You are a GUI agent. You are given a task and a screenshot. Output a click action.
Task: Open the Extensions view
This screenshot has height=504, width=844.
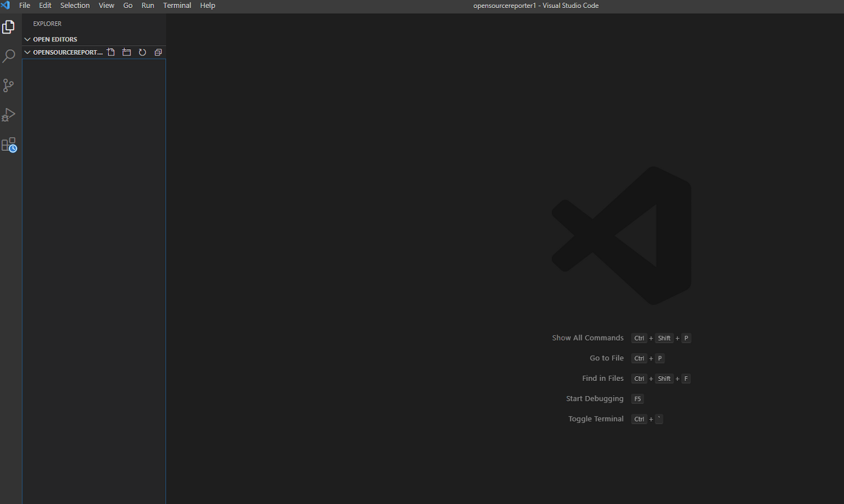[9, 145]
